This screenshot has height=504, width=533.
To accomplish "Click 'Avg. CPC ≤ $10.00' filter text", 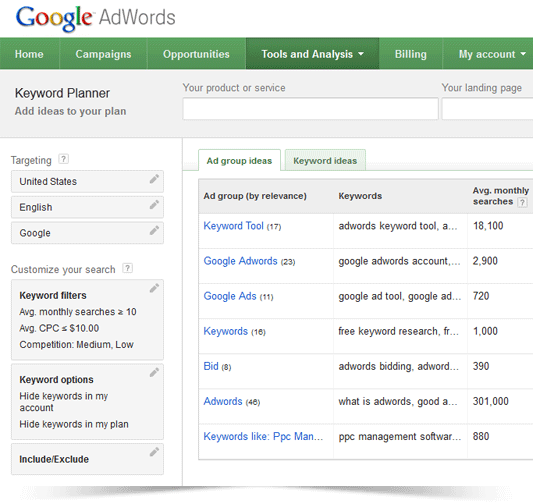I will pyautogui.click(x=59, y=328).
